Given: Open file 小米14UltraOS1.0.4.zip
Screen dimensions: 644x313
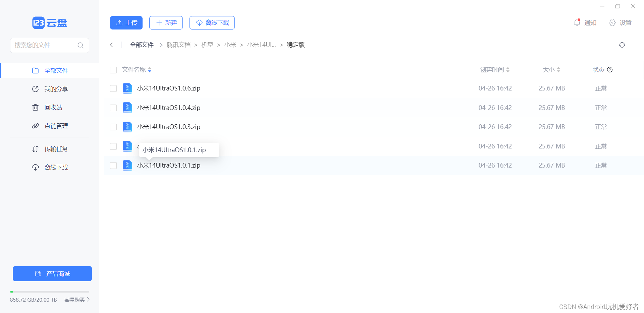Looking at the screenshot, I should [169, 108].
